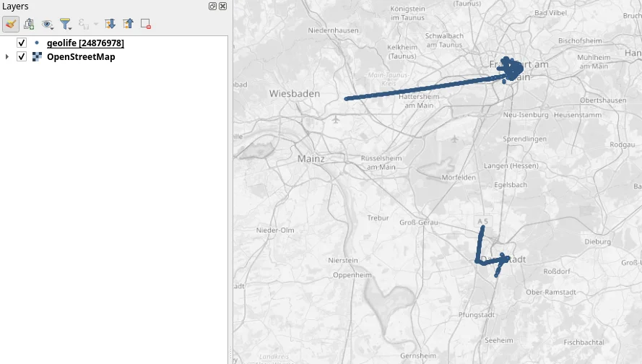
Task: Select the geolife [24876978] layer
Action: (85, 43)
